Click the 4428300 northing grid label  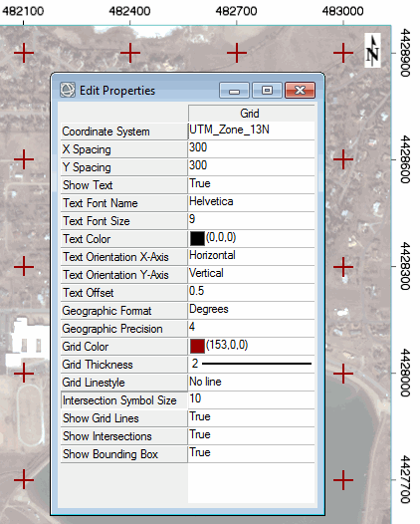click(405, 266)
